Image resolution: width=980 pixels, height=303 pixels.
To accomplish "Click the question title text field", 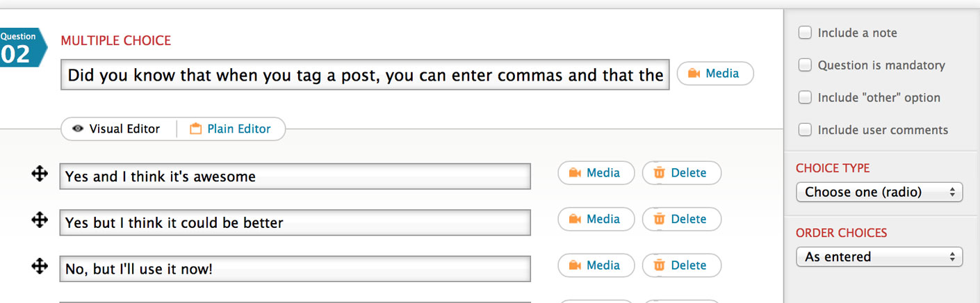I will 365,75.
